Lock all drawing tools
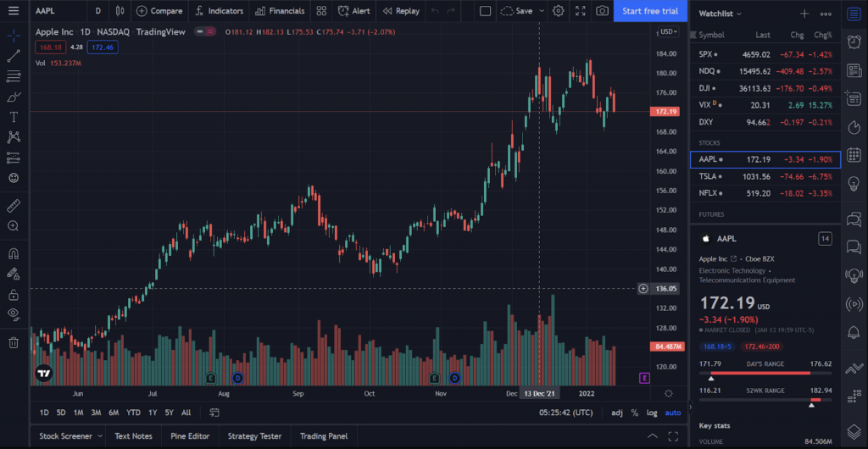The image size is (868, 449). click(x=14, y=294)
